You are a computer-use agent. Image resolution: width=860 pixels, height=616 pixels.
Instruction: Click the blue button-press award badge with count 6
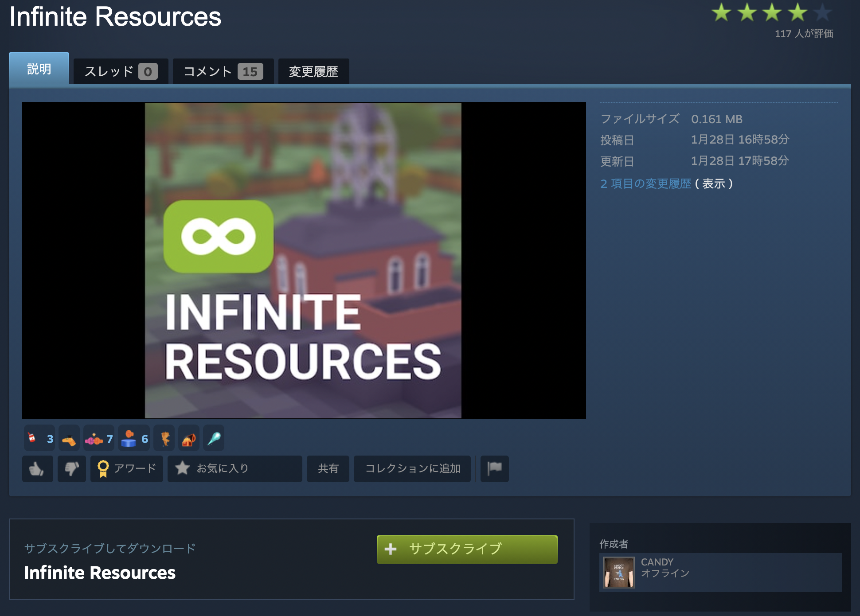click(x=134, y=439)
